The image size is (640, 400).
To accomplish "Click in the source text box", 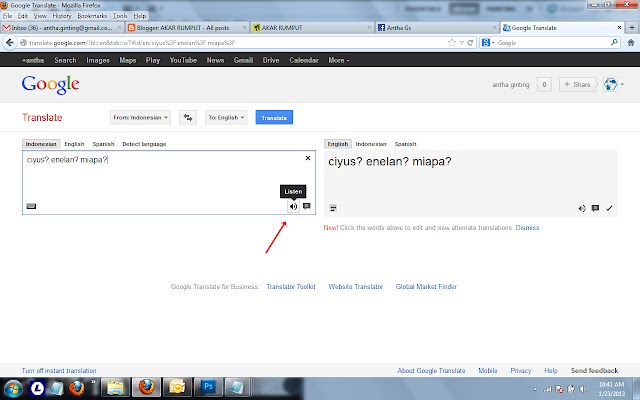I will 169,182.
